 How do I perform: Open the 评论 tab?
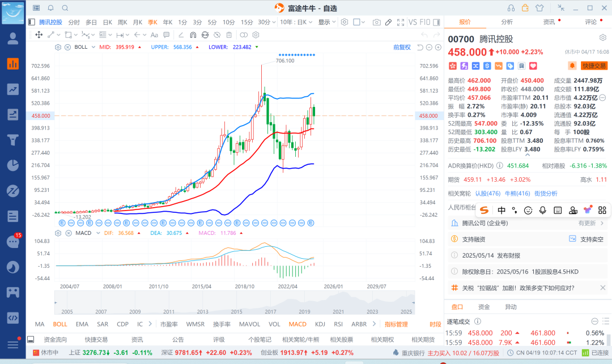pos(591,22)
